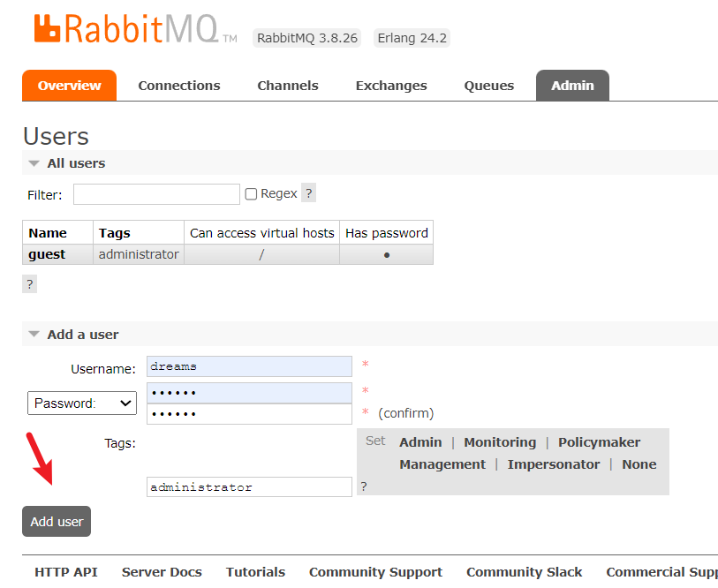Choose the Impersonator tag
This screenshot has height=588, width=718.
tap(553, 464)
